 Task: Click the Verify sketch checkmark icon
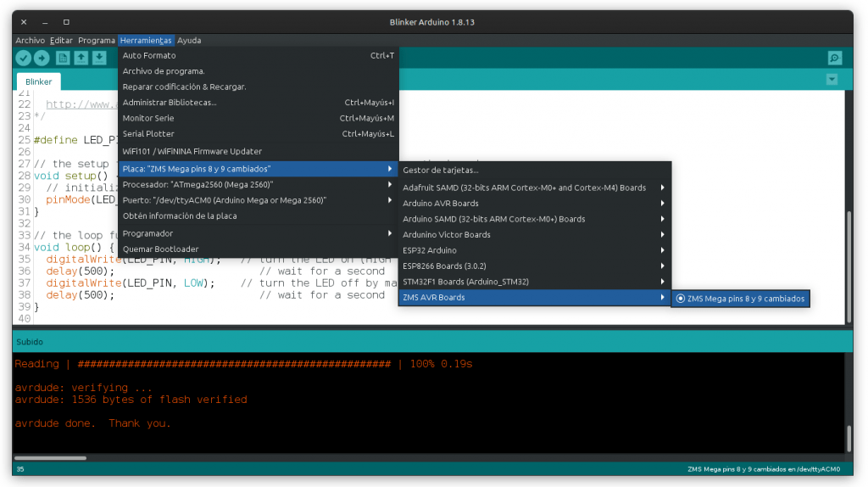coord(23,58)
